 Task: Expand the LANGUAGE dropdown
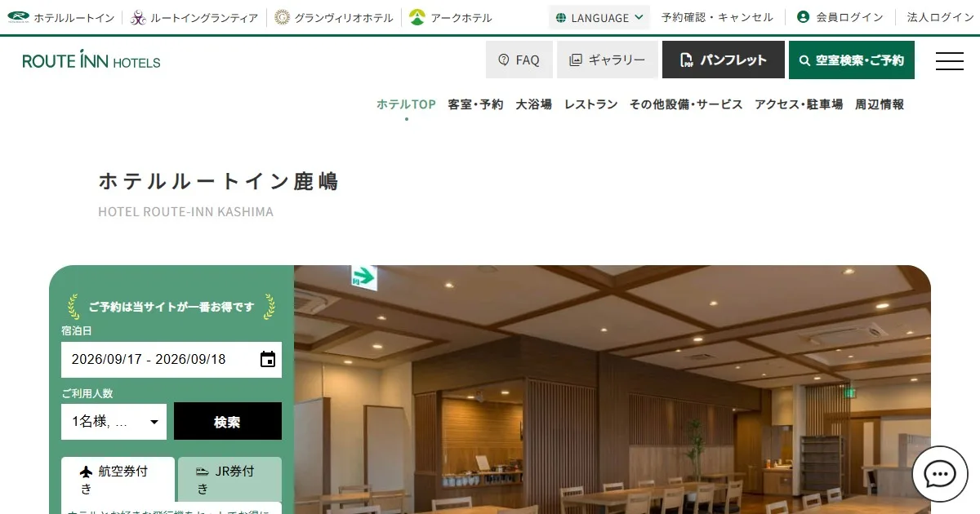tap(599, 17)
